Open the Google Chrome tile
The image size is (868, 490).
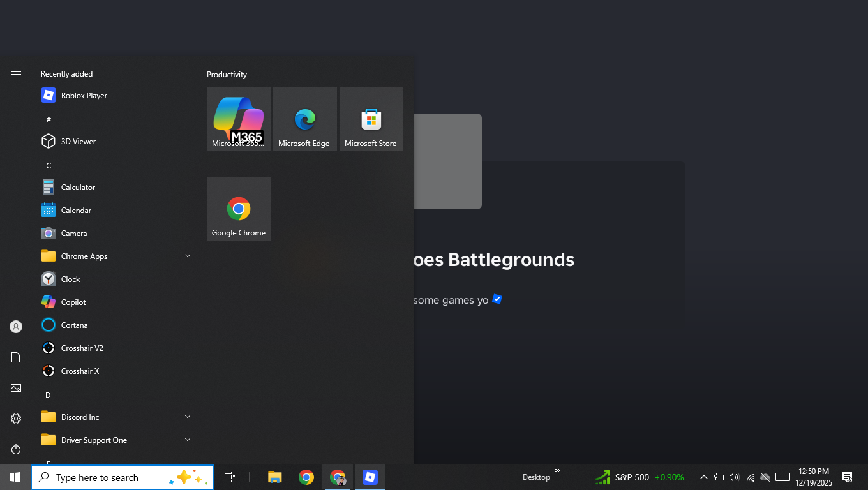[239, 209]
